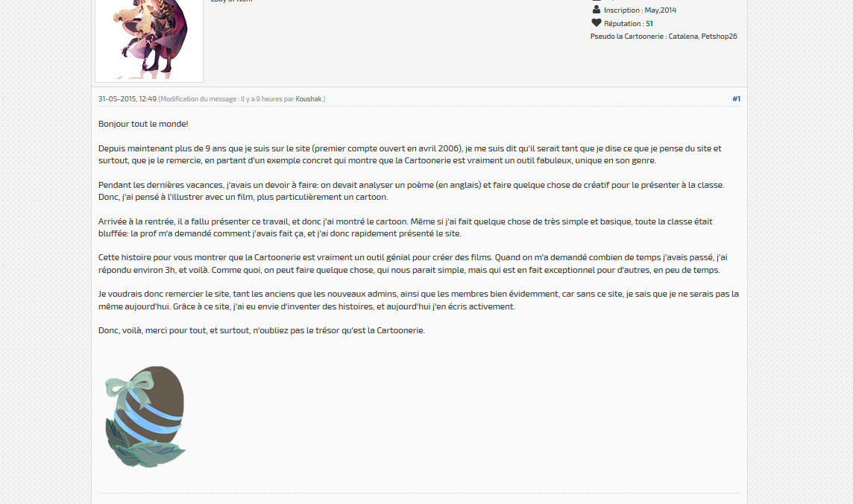This screenshot has width=853, height=504.
Task: Click the post date 31-05-2015, 12:49
Action: click(x=128, y=99)
